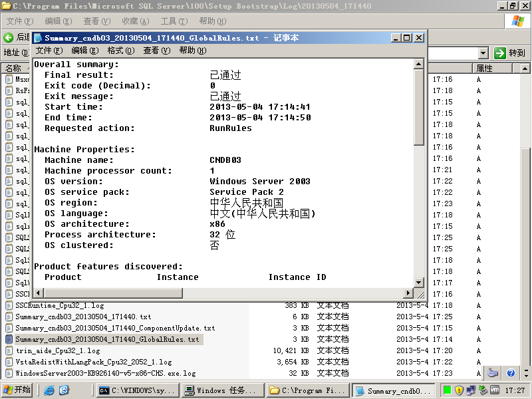Open Notepad 格式(O) menu

point(121,51)
